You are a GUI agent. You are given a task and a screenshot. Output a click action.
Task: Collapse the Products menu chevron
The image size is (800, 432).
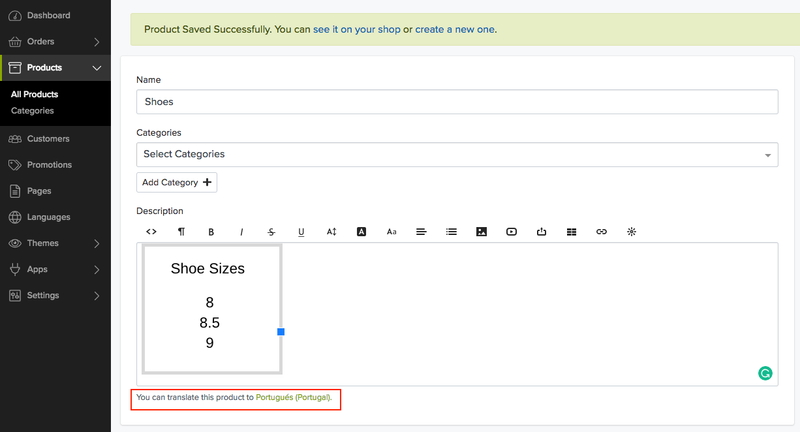click(x=96, y=68)
